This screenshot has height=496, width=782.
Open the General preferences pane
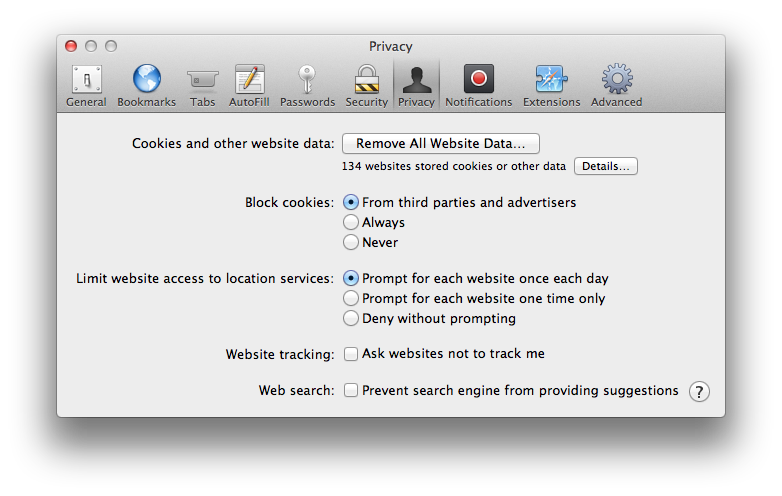tap(86, 86)
